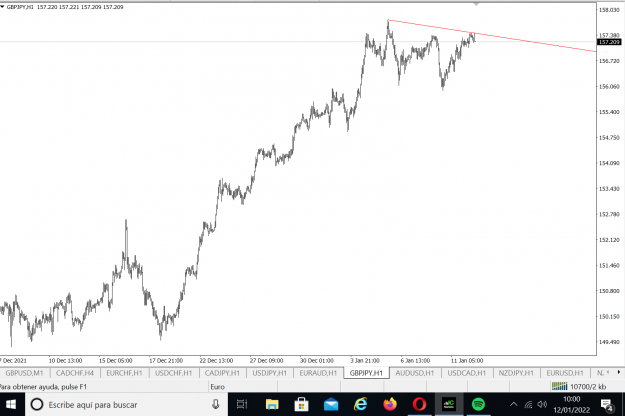Click the Euro profile status entry
The image size is (625, 416).
click(x=218, y=387)
